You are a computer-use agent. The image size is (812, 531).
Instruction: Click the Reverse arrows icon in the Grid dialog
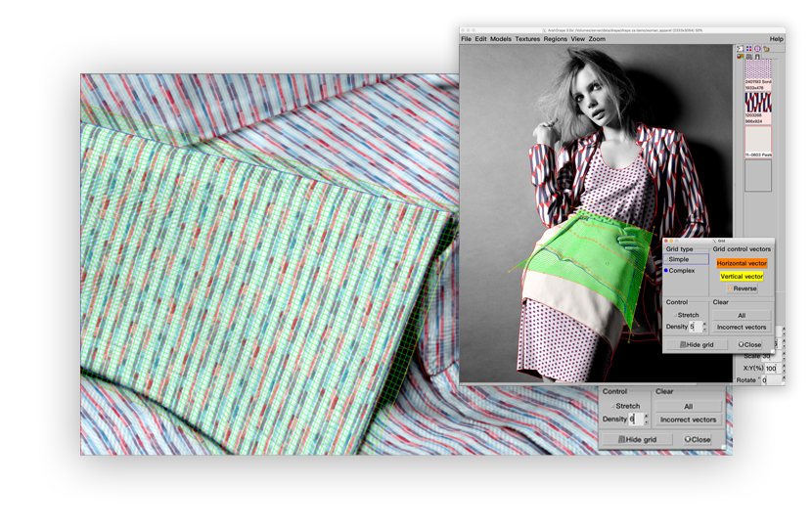(x=730, y=288)
